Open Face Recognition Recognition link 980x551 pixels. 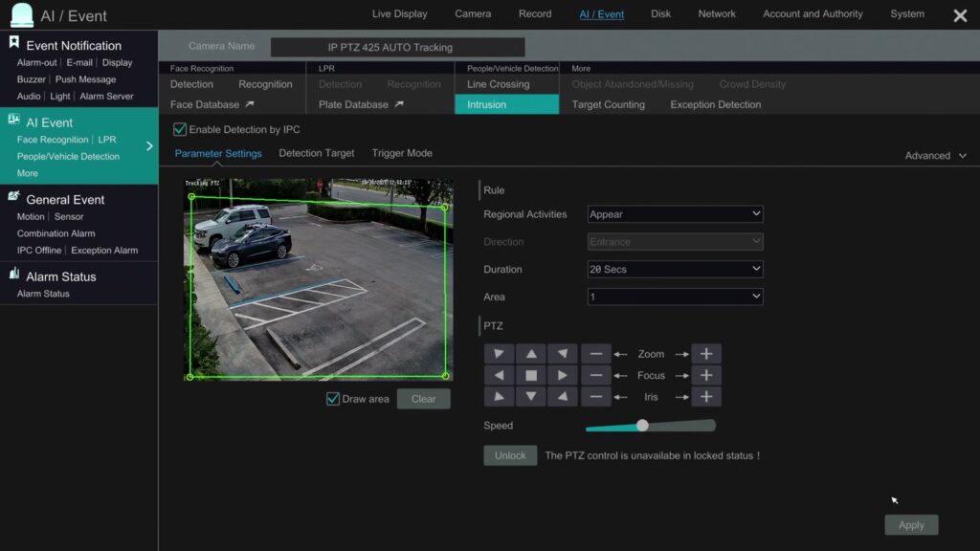pyautogui.click(x=265, y=84)
